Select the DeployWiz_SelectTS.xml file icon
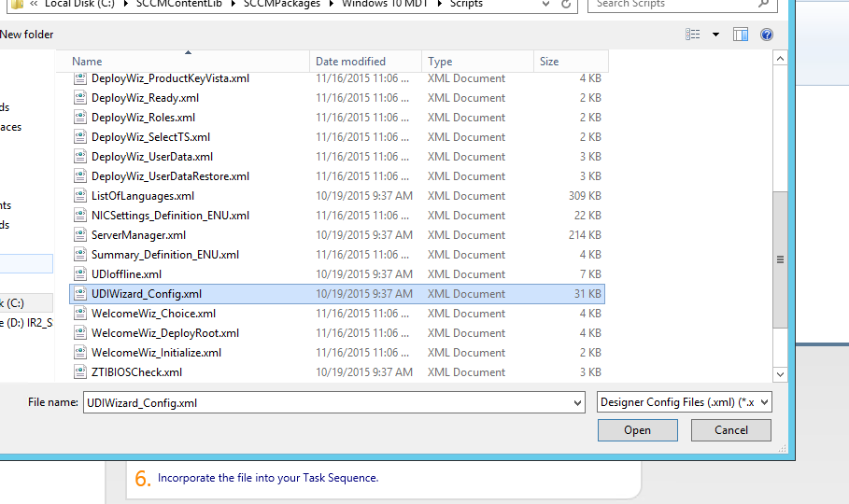Viewport: 849px width, 504px height. pos(80,137)
